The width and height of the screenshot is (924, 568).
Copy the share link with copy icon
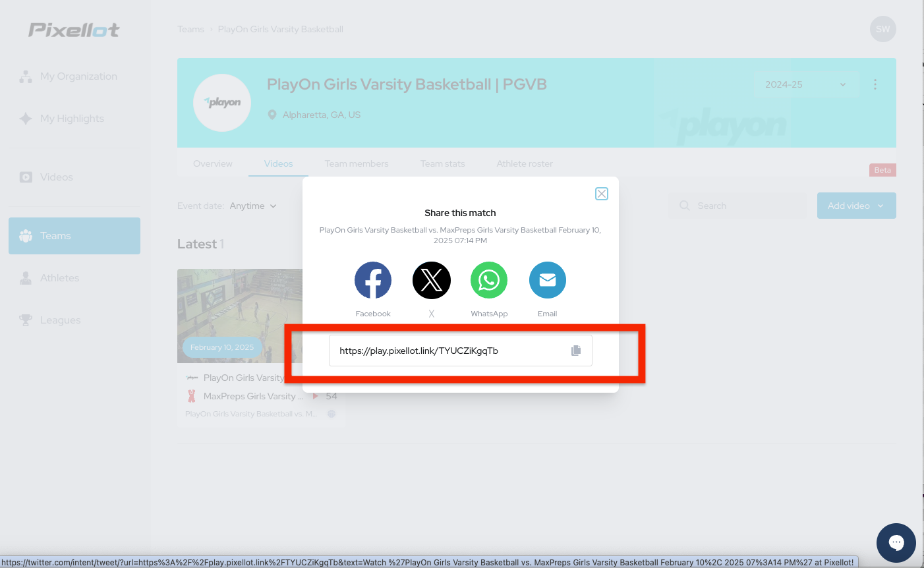(x=576, y=351)
